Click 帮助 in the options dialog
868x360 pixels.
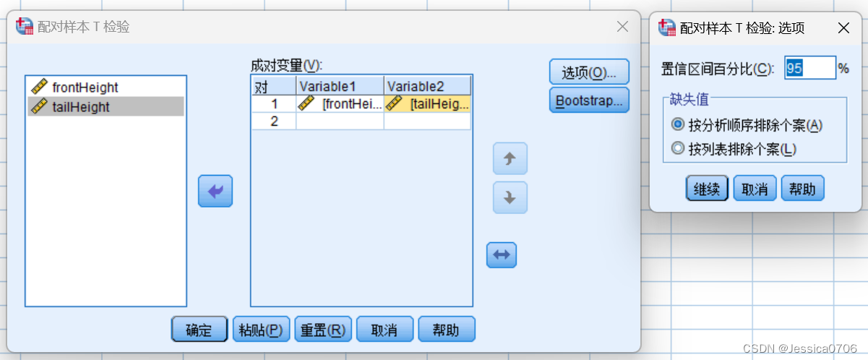(802, 189)
